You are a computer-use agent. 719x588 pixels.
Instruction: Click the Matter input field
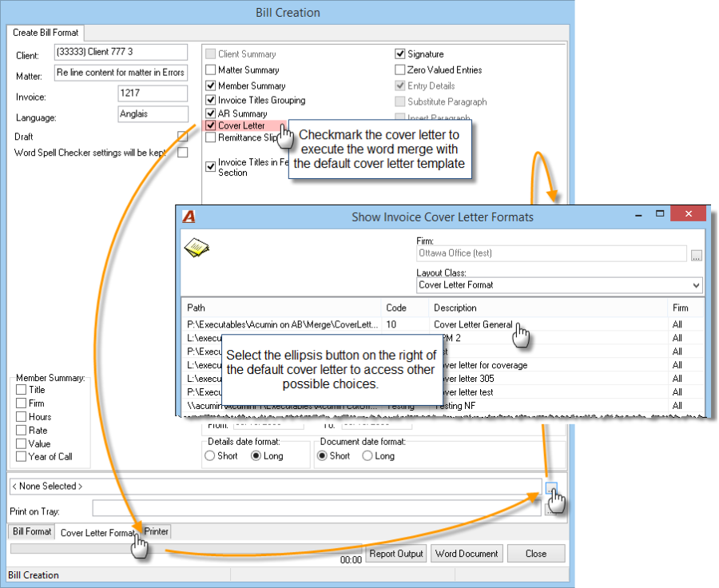coord(121,73)
